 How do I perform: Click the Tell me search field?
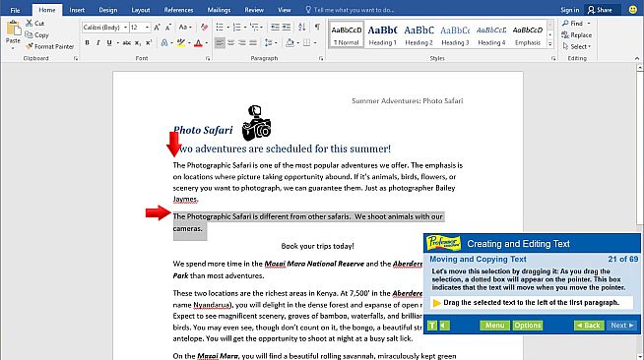(x=350, y=10)
